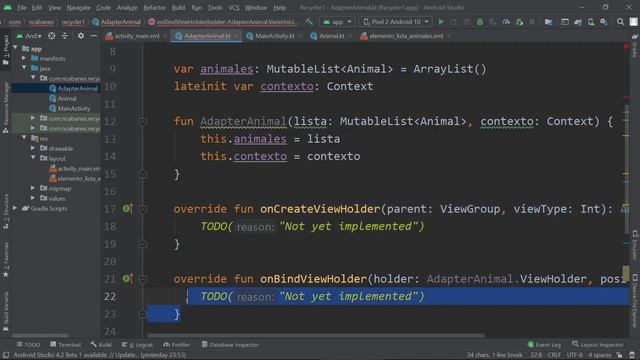Open the TODO tool window button
This screenshot has width=640, height=360.
[28, 345]
